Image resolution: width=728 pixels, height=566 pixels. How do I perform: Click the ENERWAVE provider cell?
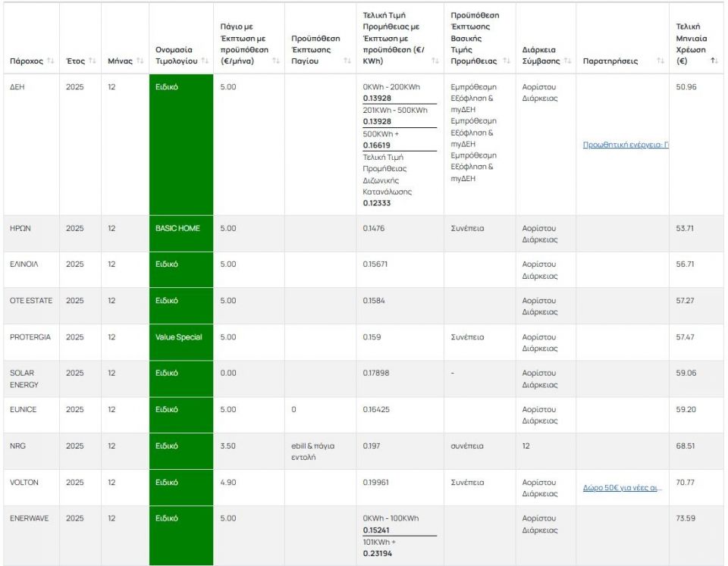click(x=30, y=518)
